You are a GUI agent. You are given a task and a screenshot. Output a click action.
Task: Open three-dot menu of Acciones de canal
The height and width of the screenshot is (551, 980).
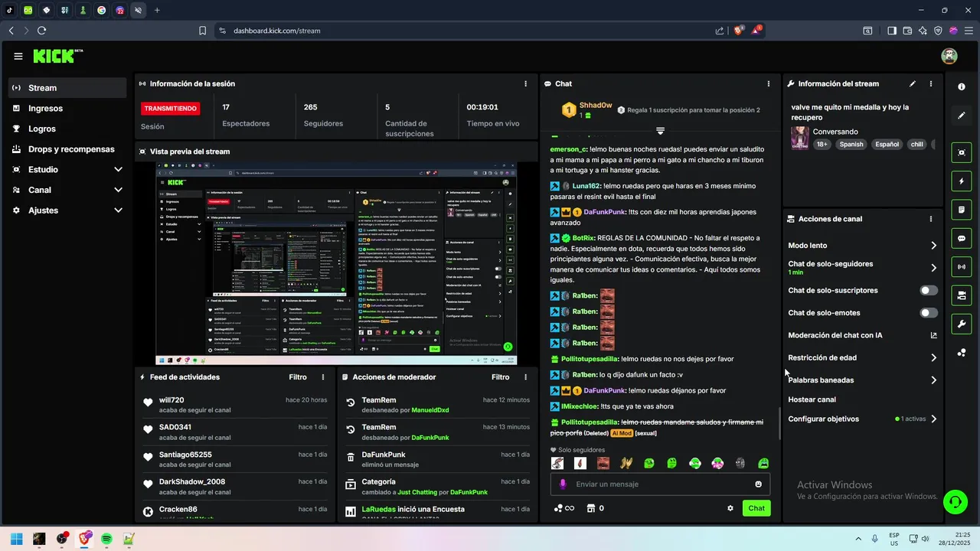click(931, 219)
